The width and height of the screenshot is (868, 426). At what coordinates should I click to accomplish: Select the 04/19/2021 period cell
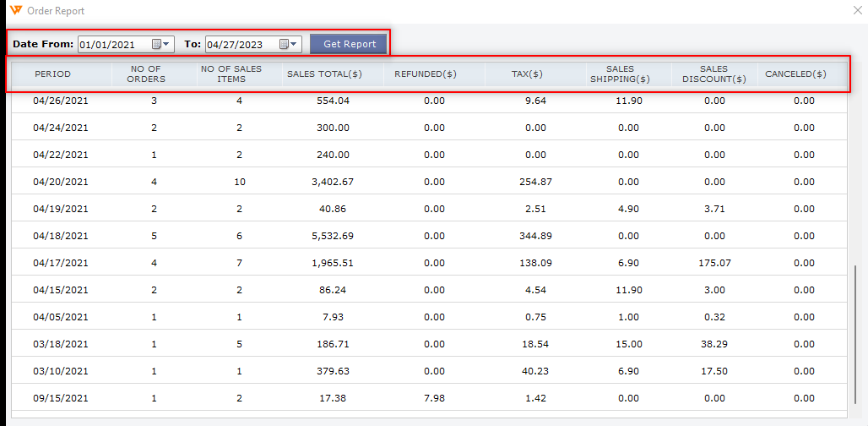(x=60, y=209)
